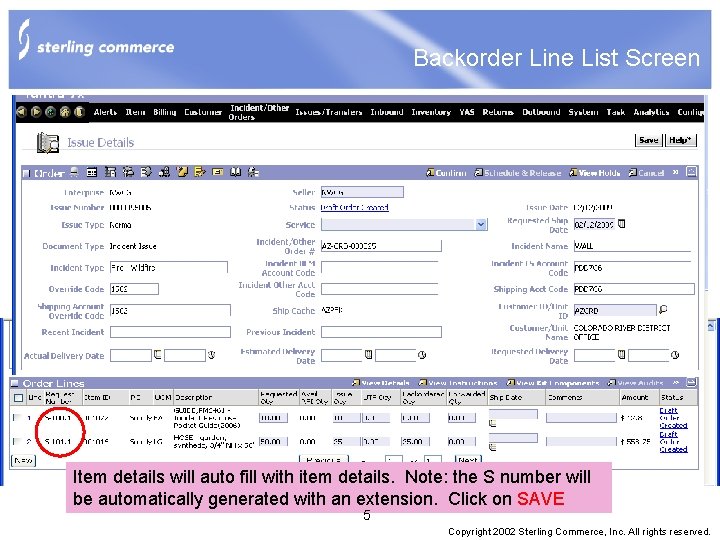Viewport: 720px width, 540px height.
Task: Click the Issue Details notebook icon
Action: click(48, 142)
